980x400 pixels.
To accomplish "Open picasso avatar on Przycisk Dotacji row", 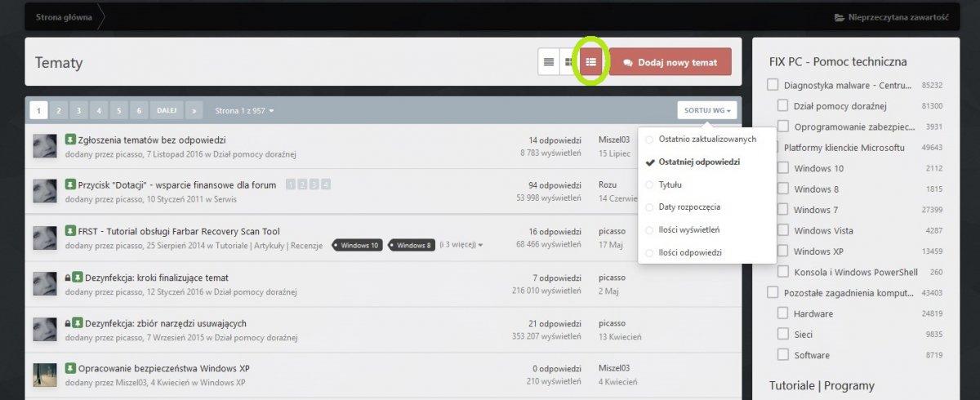I will pyautogui.click(x=45, y=192).
